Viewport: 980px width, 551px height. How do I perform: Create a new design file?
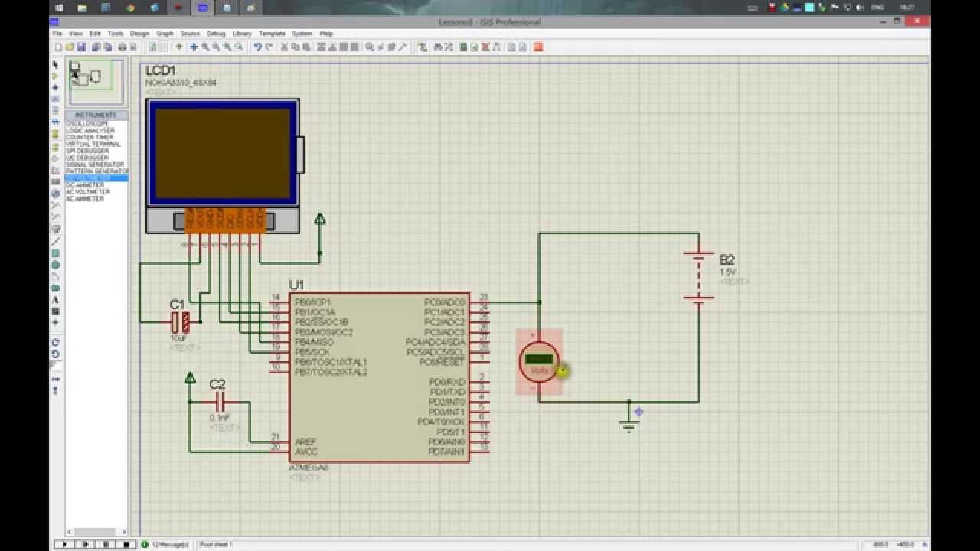pyautogui.click(x=59, y=47)
